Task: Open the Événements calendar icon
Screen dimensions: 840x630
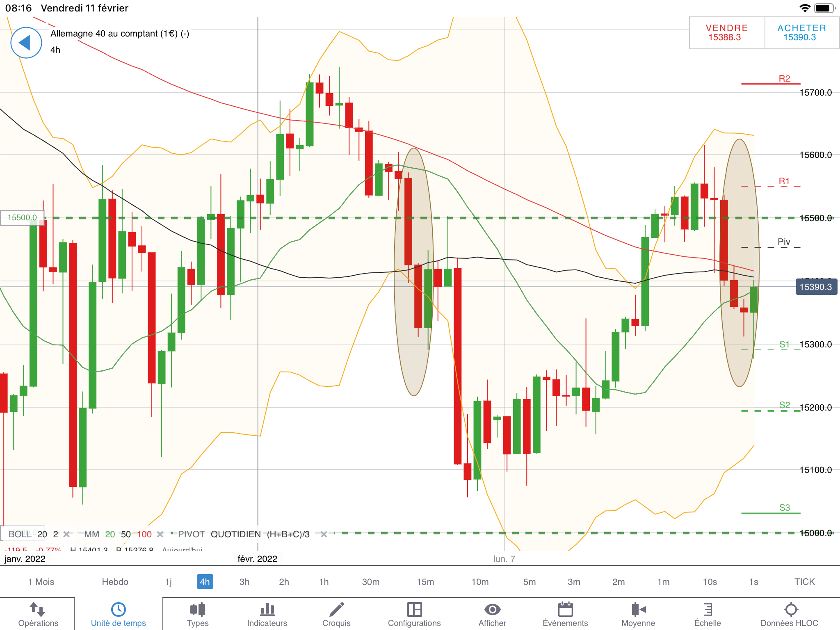Action: (565, 614)
